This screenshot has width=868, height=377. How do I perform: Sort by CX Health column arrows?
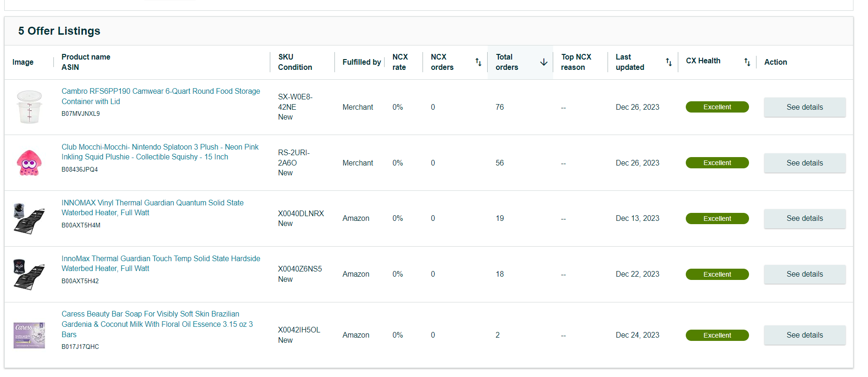coord(747,62)
